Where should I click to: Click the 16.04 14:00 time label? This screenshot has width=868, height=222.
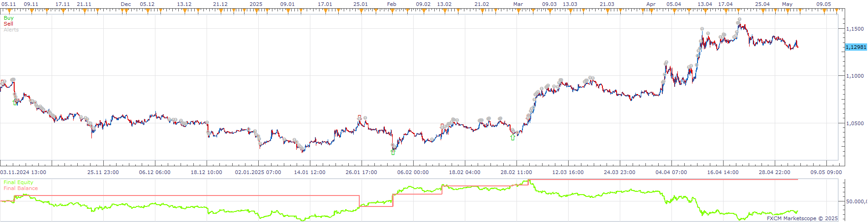coord(723,172)
